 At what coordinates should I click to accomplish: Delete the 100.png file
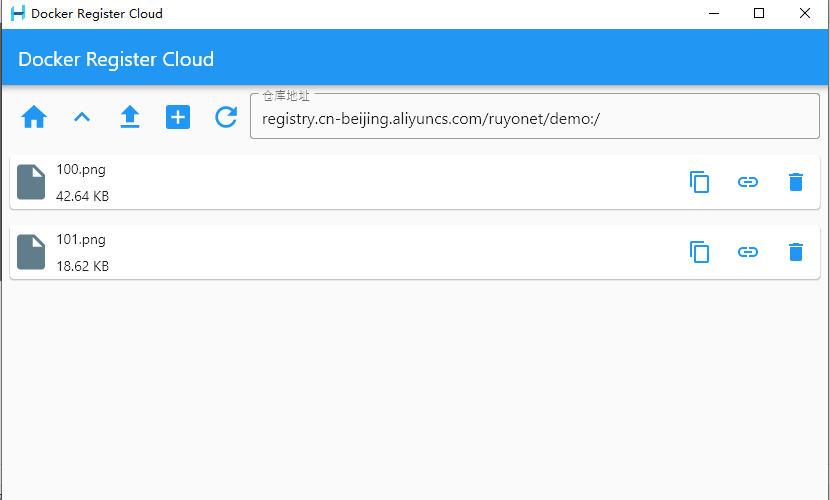[x=796, y=182]
